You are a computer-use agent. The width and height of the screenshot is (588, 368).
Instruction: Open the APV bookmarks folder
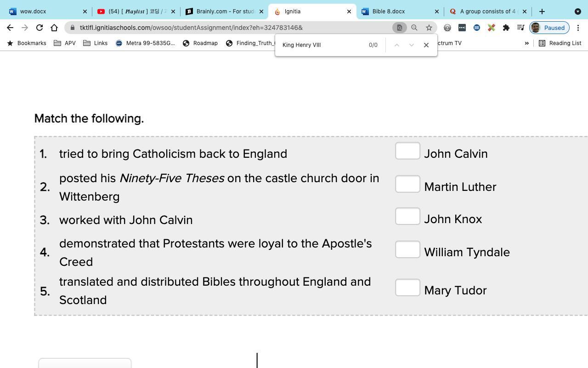[x=65, y=43]
